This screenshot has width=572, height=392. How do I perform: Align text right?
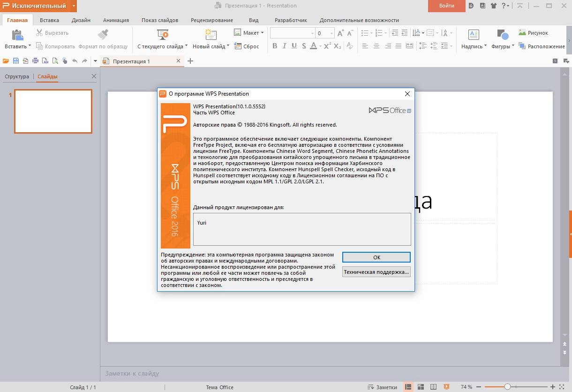coord(387,46)
